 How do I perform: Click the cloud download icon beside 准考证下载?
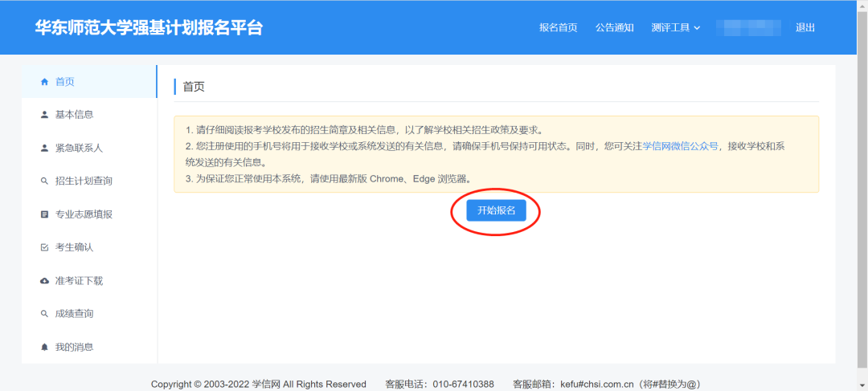[x=44, y=281]
